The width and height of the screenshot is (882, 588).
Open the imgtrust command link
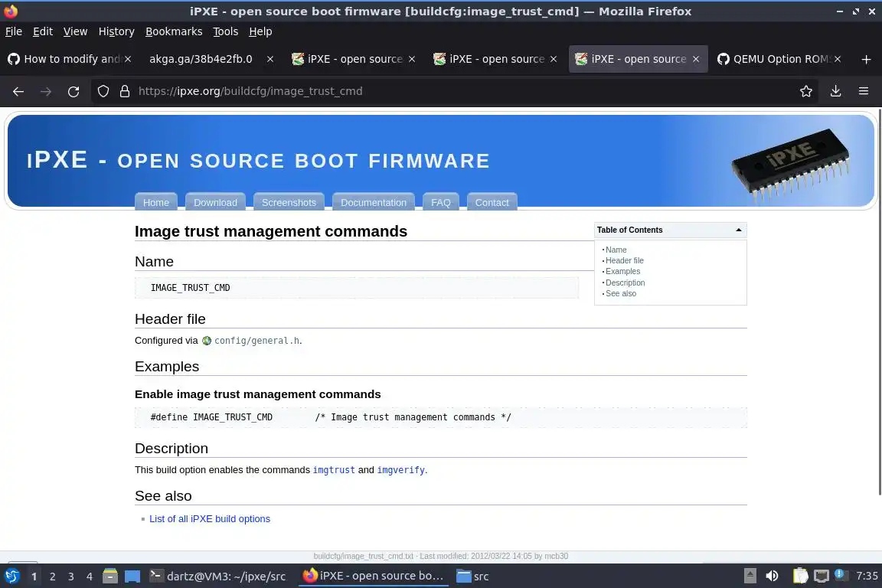(x=334, y=470)
